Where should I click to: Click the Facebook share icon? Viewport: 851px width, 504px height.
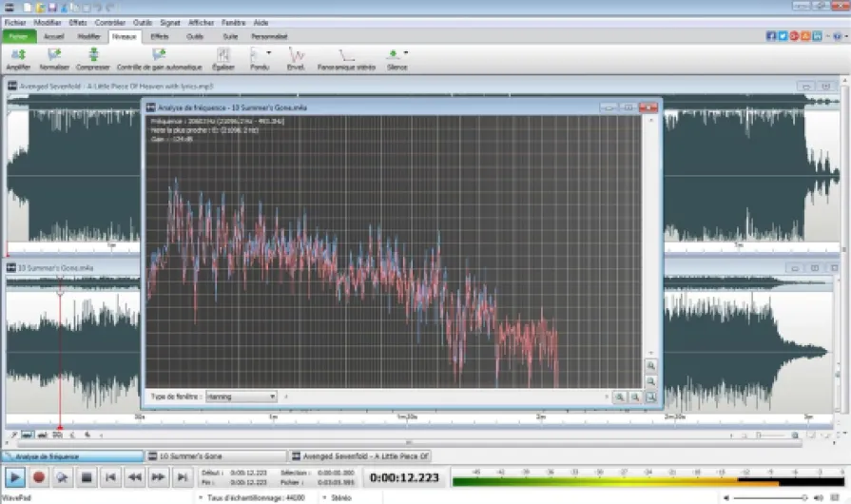771,36
